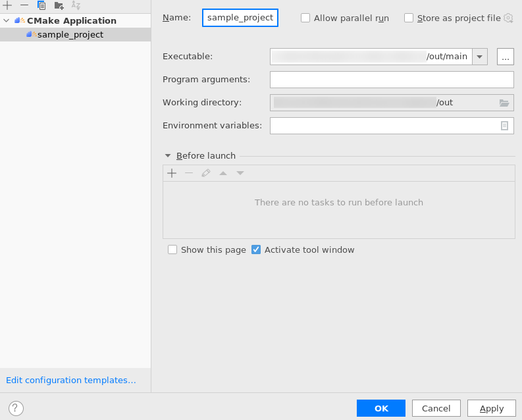
Task: Sort configurations alphabetically
Action: 76,5
